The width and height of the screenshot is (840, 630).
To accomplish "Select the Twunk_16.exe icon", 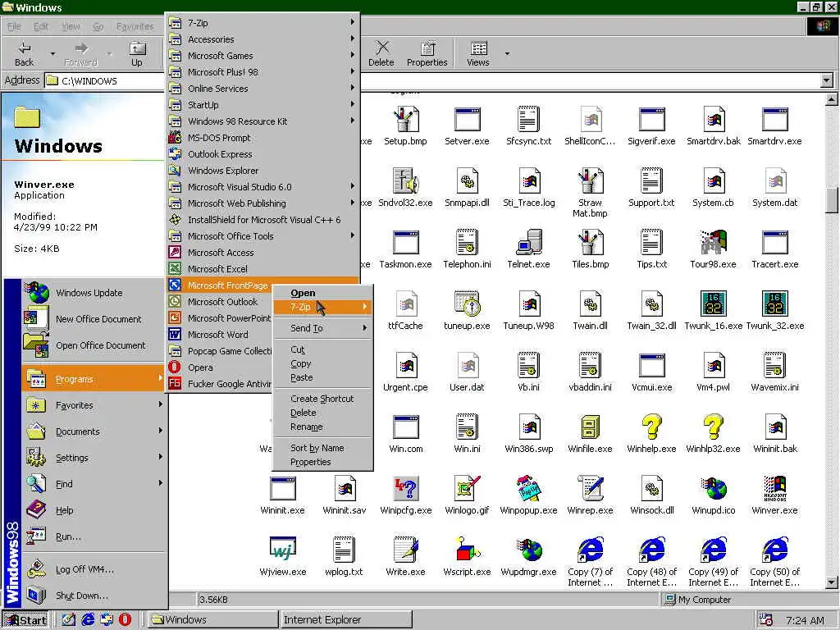I will 713,304.
